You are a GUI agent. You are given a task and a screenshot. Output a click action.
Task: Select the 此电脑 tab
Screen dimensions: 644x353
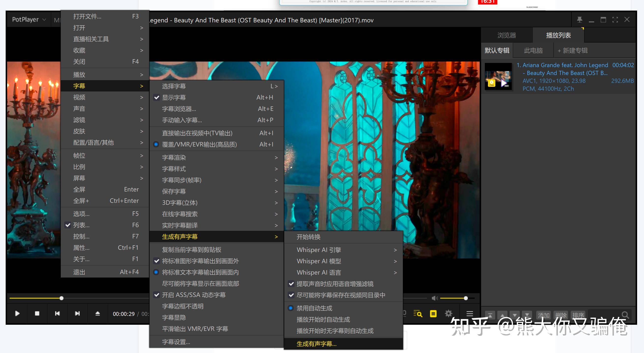click(x=533, y=50)
